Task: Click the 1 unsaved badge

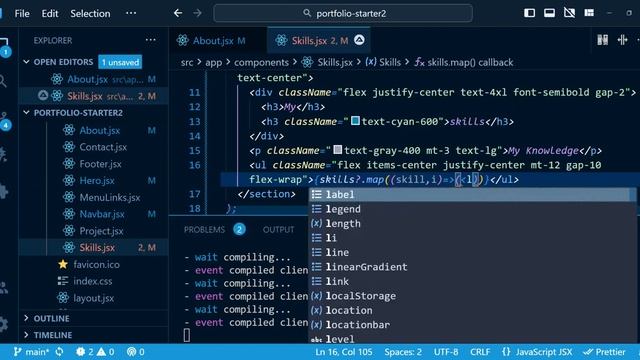Action: 120,62
